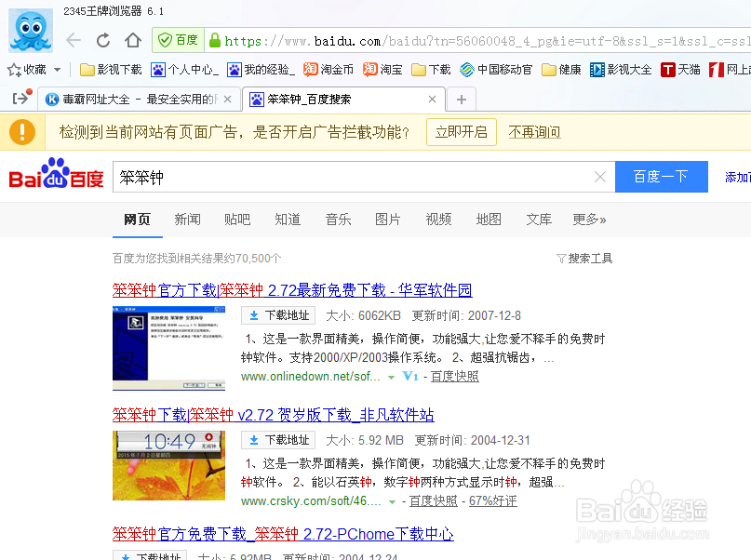The image size is (751, 560).
Task: Select the 知道 search tab
Action: click(288, 220)
